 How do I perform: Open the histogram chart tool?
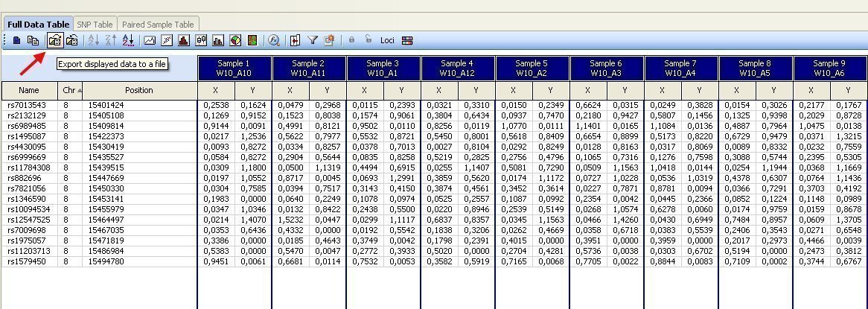click(x=184, y=40)
